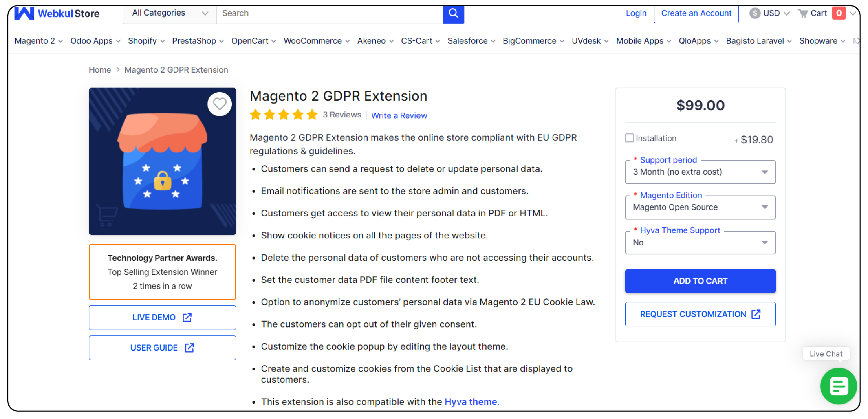The width and height of the screenshot is (868, 419).
Task: Open the 3 Reviews link
Action: coord(342,115)
